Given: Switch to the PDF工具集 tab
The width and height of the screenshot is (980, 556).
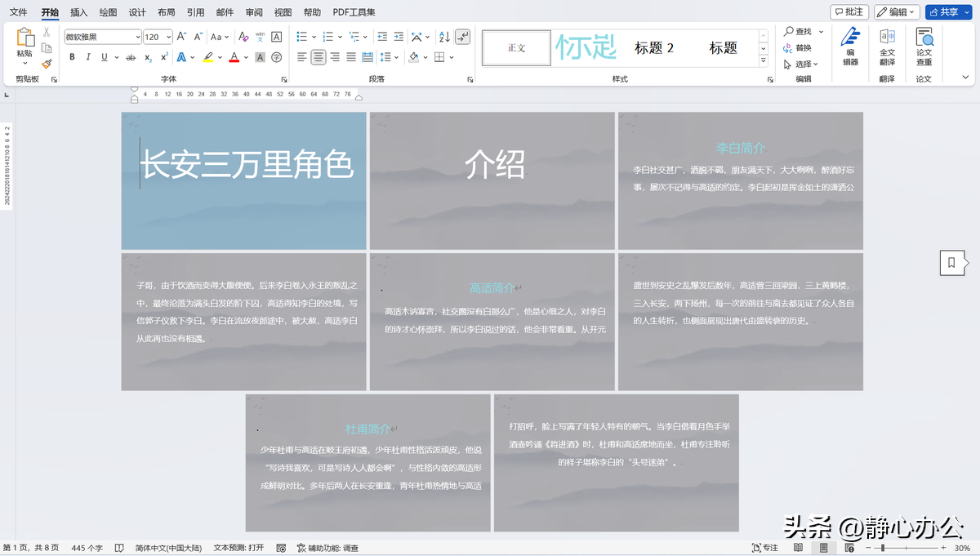Looking at the screenshot, I should pos(354,12).
